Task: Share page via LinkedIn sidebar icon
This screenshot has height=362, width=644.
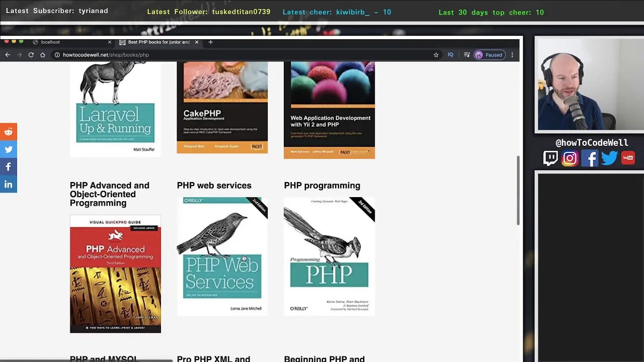Action: tap(9, 185)
